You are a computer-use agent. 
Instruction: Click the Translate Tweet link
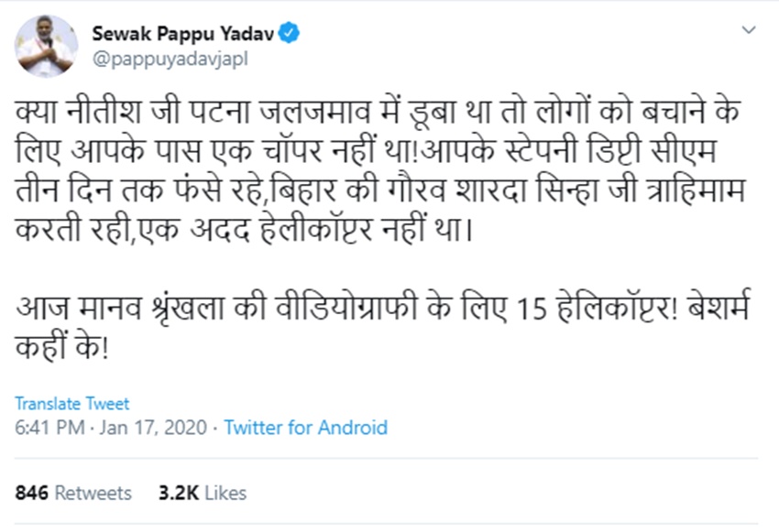[x=72, y=404]
